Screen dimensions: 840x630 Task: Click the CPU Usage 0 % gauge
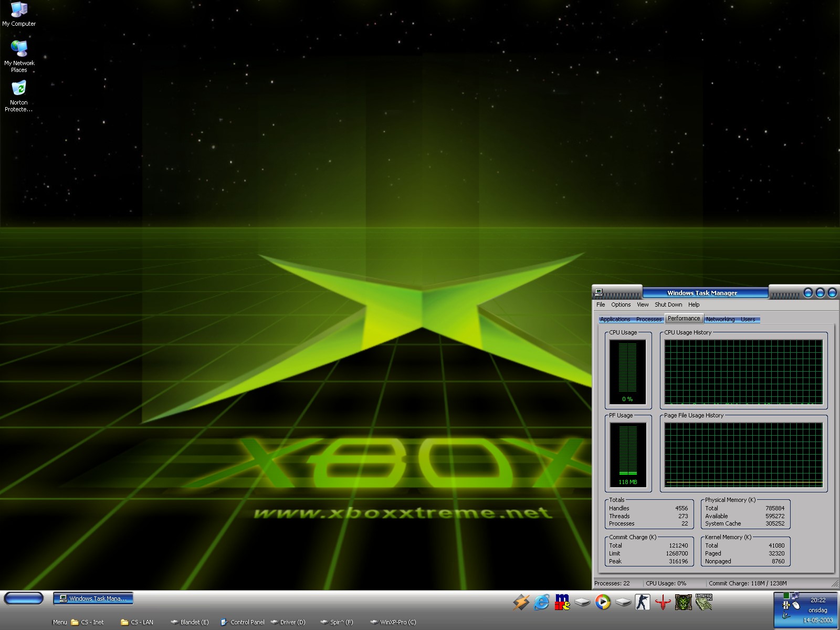628,372
